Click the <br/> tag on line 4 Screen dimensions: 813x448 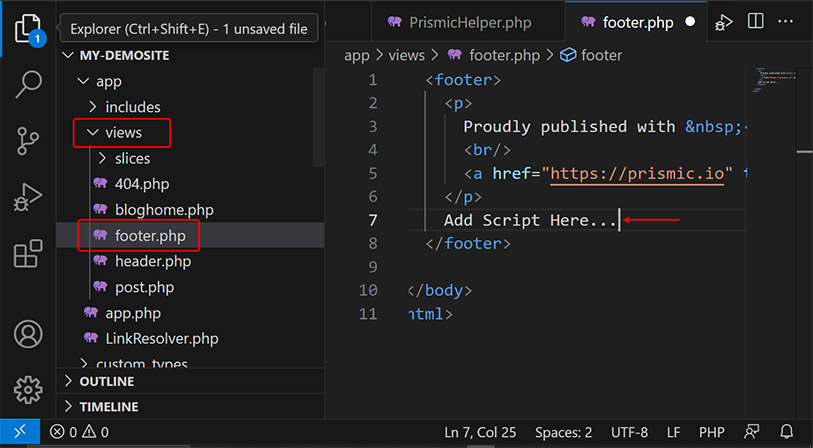click(x=487, y=150)
